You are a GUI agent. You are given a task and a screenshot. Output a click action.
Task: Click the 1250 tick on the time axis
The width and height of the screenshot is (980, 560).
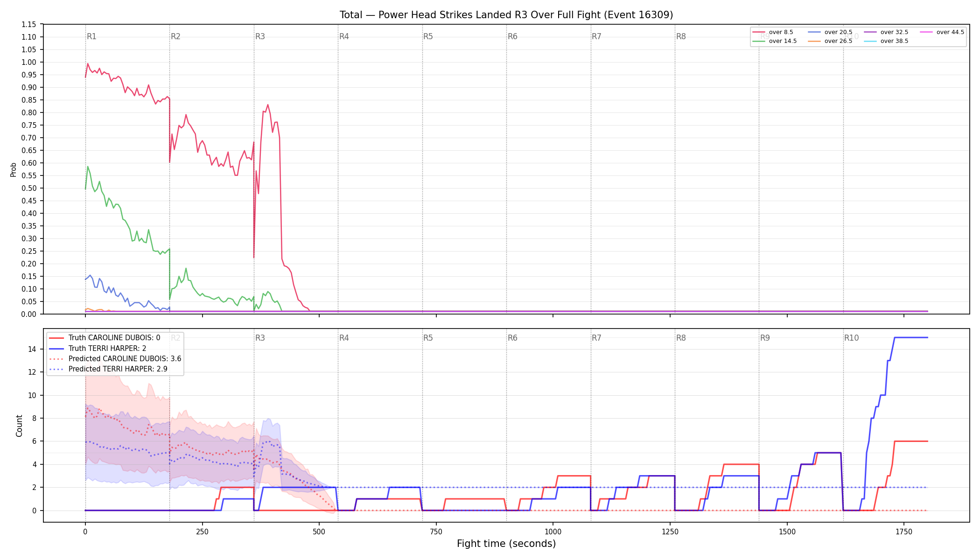(x=670, y=532)
